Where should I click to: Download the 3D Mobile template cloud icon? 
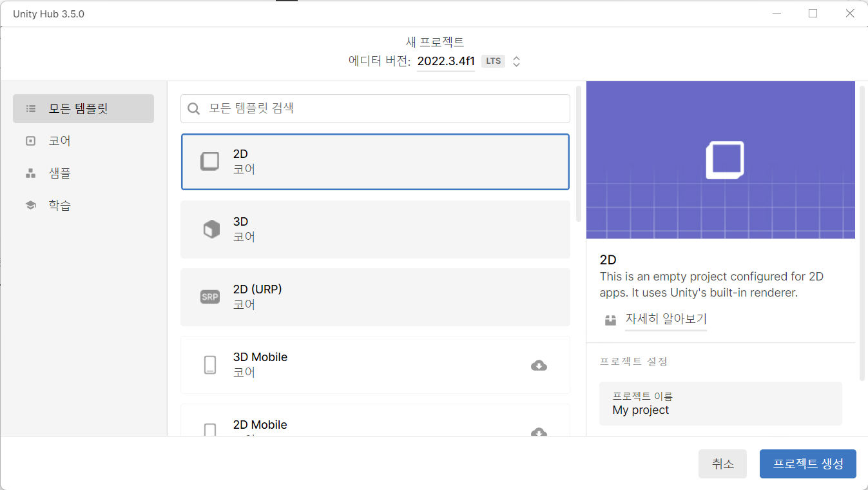pos(539,366)
